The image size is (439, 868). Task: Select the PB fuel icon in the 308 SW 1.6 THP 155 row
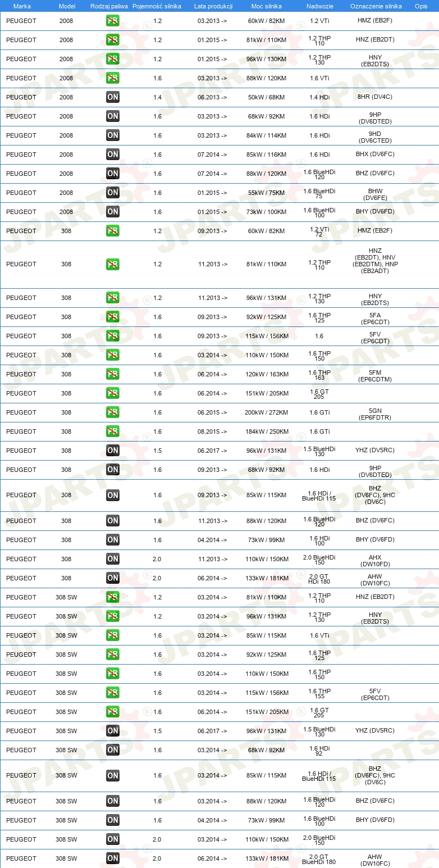113,693
